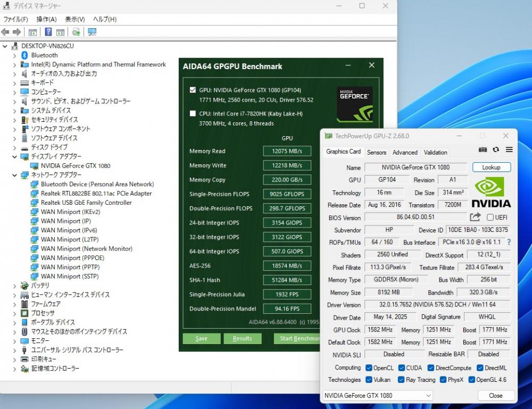Click the Forward arrow in Device Manager toolbar
Viewport: 532px width, 409px height.
click(x=16, y=32)
